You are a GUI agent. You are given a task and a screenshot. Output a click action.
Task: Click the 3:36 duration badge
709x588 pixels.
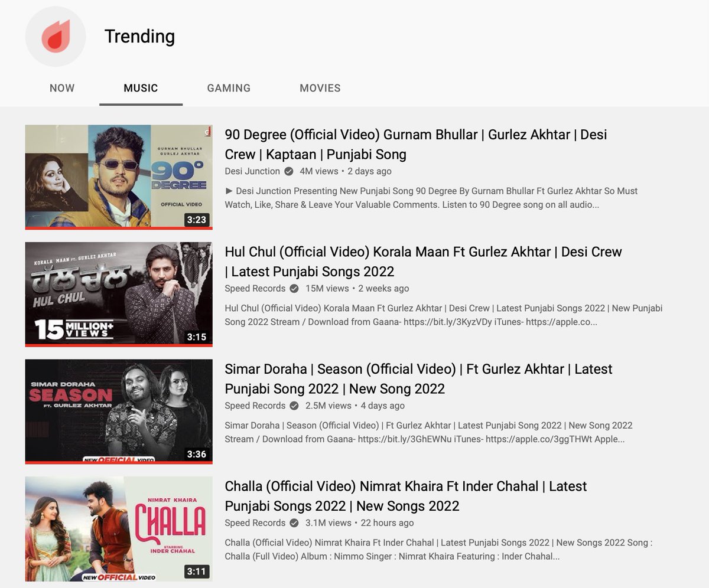(x=197, y=454)
